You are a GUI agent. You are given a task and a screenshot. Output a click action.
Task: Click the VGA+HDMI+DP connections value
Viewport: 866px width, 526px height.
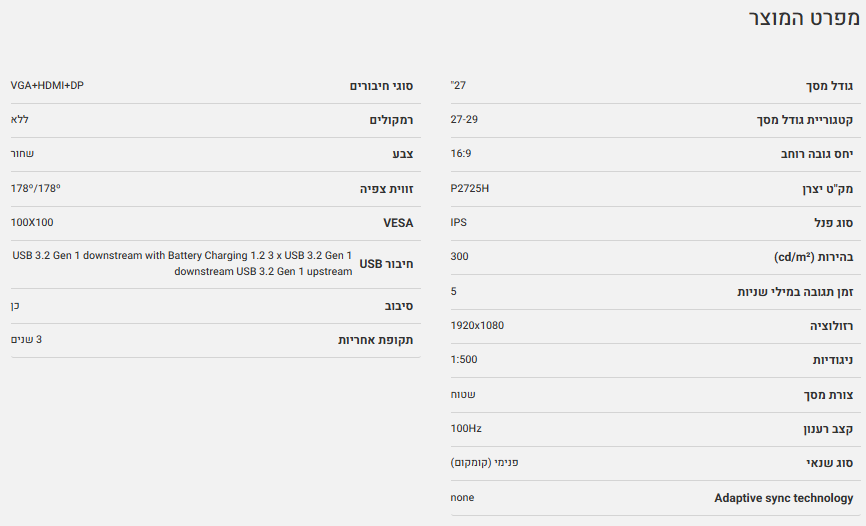[x=47, y=85]
